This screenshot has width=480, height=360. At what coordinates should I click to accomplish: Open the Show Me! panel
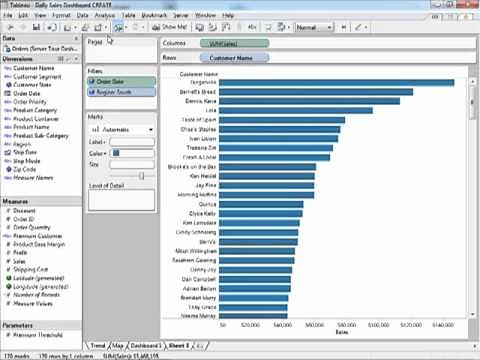coord(170,27)
